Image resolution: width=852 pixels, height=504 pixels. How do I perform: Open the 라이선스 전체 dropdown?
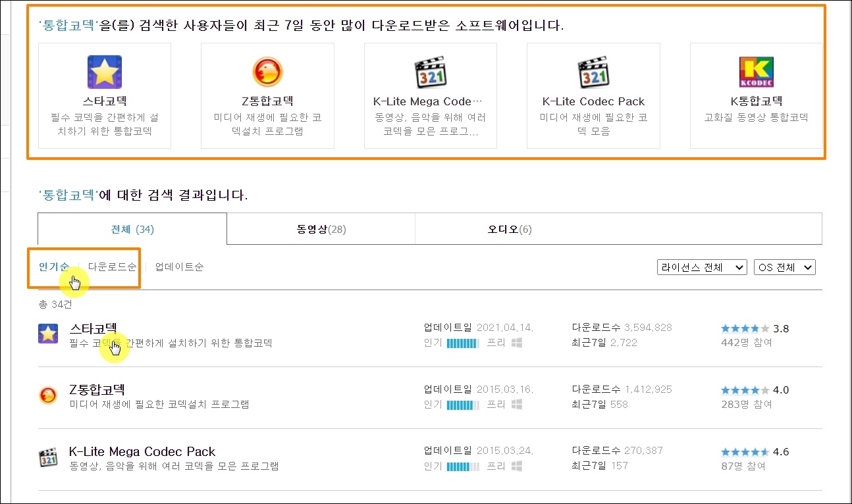[702, 267]
